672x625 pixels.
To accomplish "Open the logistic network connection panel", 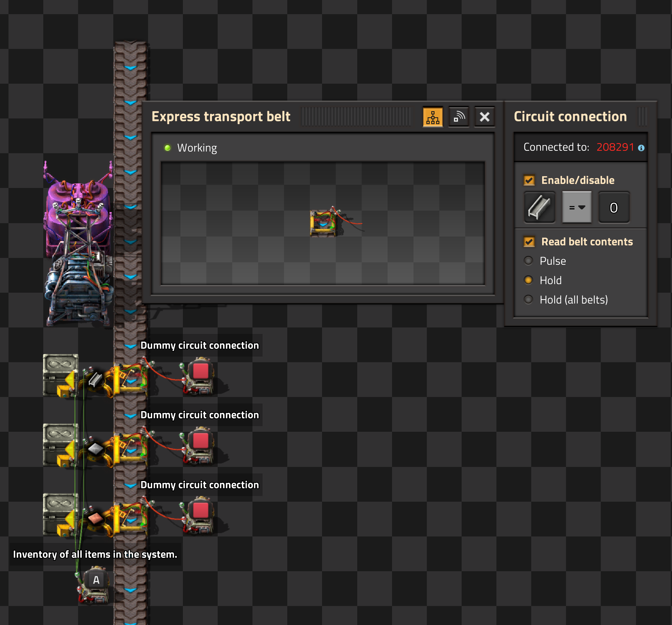I will point(459,117).
